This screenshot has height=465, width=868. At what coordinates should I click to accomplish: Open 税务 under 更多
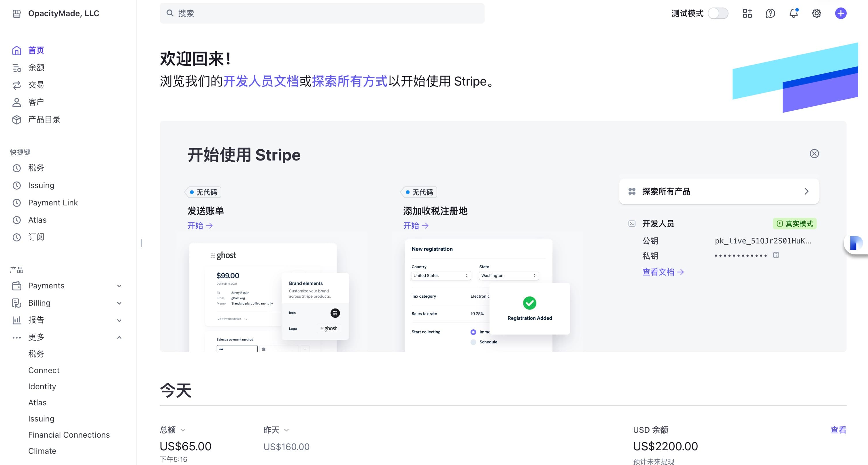(x=36, y=354)
